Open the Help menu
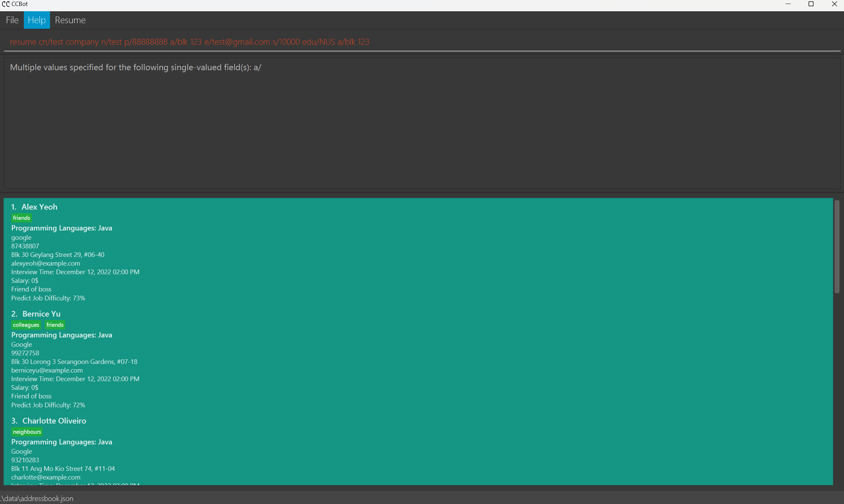This screenshot has width=844, height=504. [x=37, y=20]
